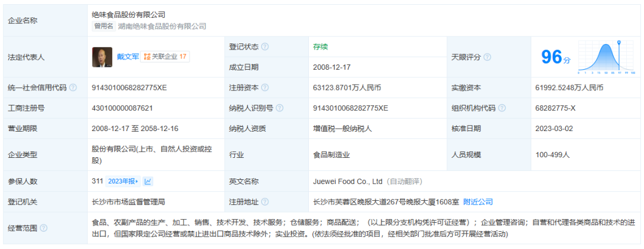The height and width of the screenshot is (249, 644).
Task: Click help icon beside 注册地址
Action: [265, 202]
